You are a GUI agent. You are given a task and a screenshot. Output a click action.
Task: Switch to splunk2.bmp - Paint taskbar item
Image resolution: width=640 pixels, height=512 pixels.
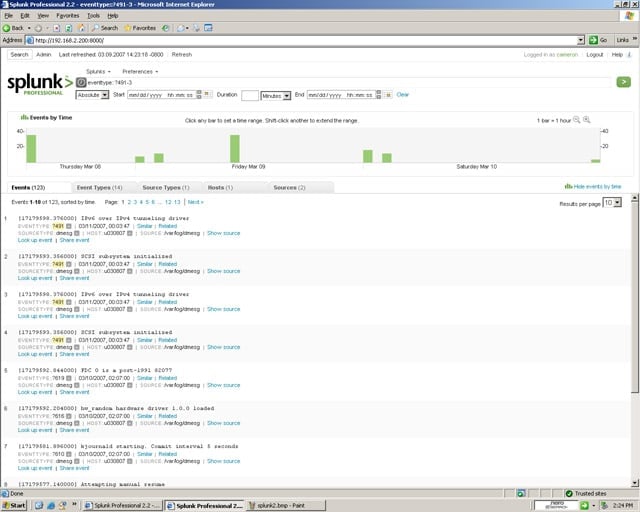pos(285,505)
